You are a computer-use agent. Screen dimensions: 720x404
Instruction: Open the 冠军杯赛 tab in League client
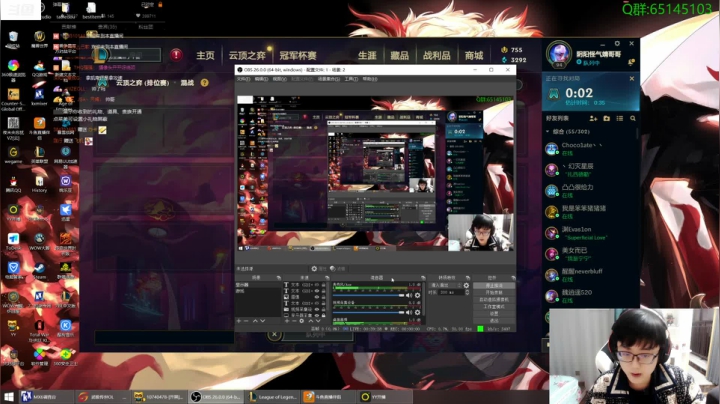tap(298, 56)
